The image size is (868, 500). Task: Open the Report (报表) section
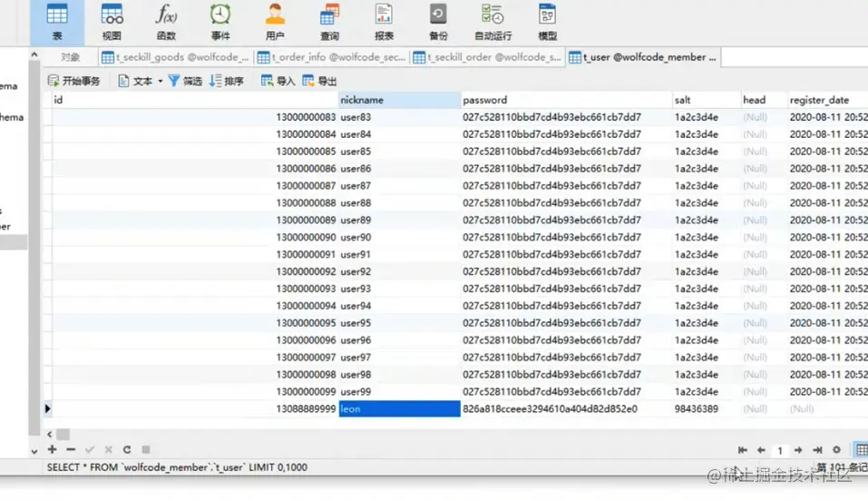(384, 22)
